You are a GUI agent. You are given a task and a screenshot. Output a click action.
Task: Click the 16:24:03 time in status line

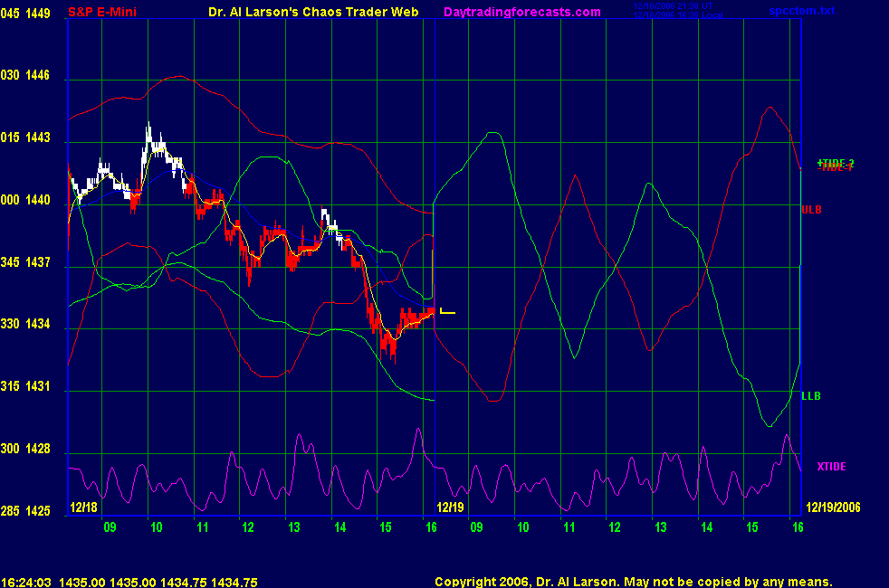coord(26,582)
